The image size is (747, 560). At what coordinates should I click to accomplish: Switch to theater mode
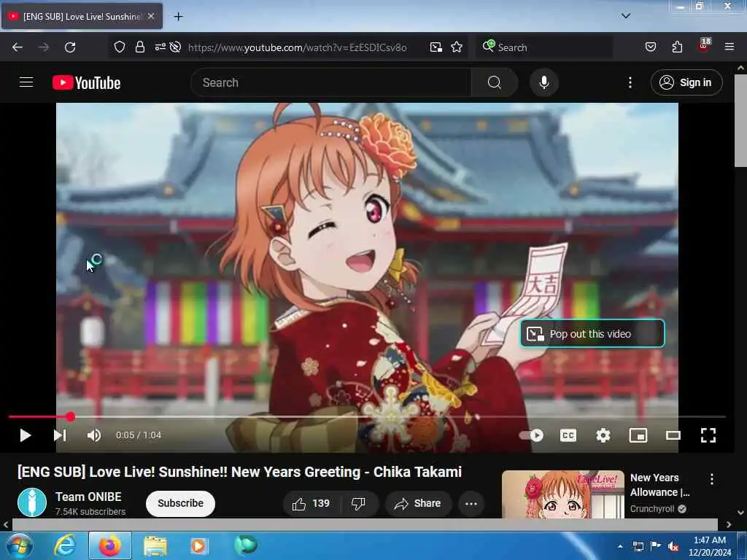673,435
